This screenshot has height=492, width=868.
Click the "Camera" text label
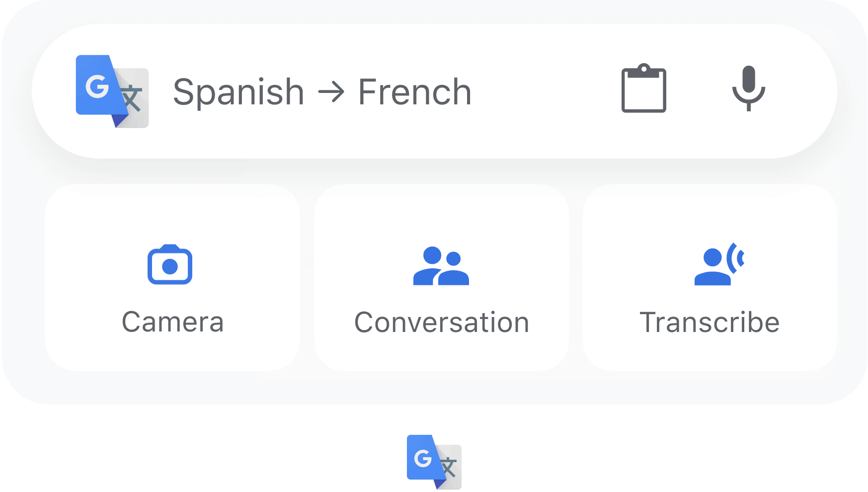(x=172, y=322)
